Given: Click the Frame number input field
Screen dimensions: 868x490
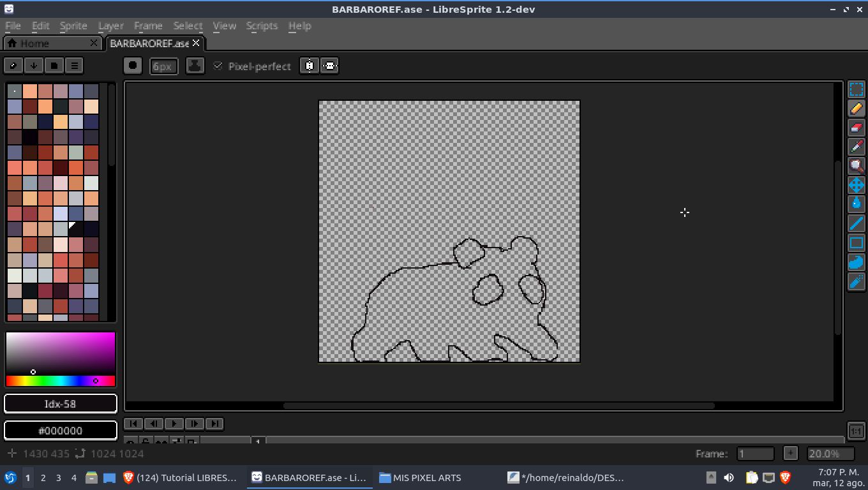Looking at the screenshot, I should click(755, 454).
